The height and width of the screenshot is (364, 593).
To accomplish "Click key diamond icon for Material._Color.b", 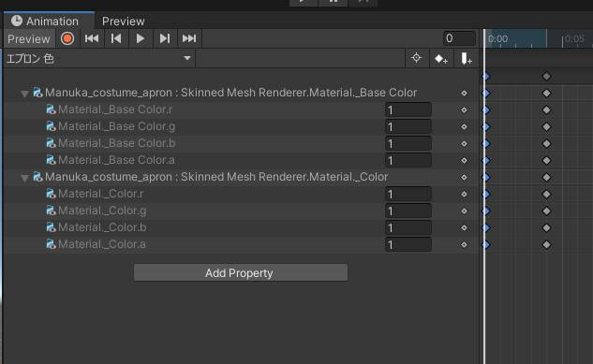I will click(464, 228).
